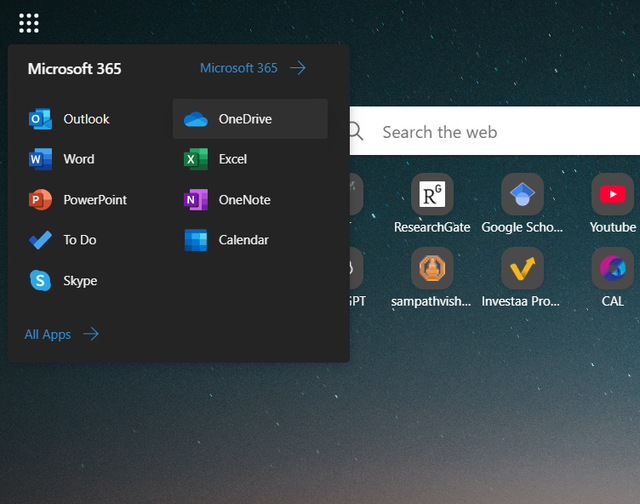Open CAL shortcut tile

613,278
